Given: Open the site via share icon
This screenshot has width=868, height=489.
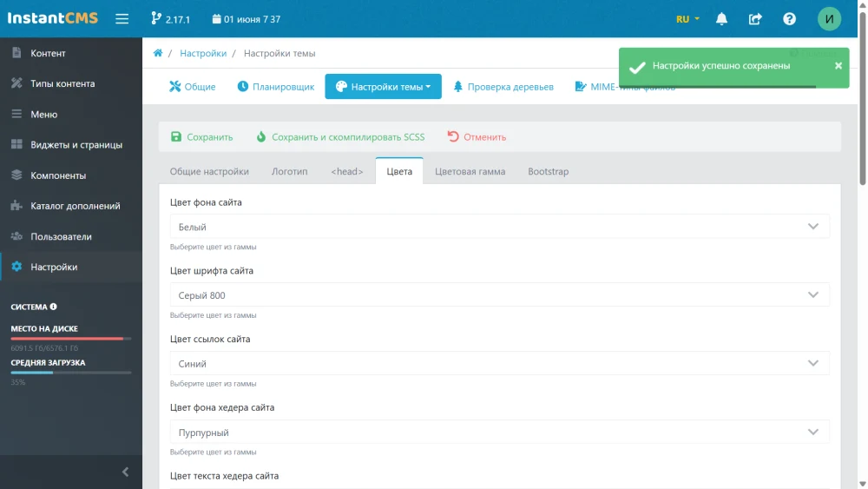Looking at the screenshot, I should pyautogui.click(x=755, y=19).
